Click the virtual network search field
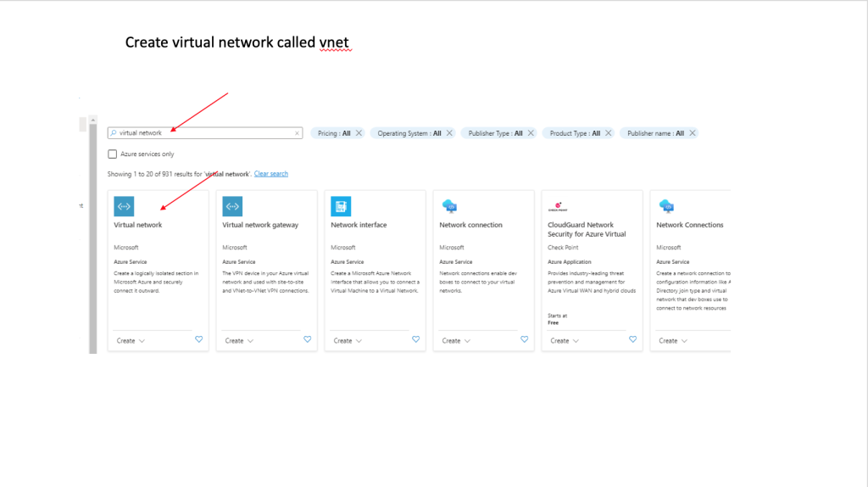Image resolution: width=868 pixels, height=487 pixels. pyautogui.click(x=203, y=133)
